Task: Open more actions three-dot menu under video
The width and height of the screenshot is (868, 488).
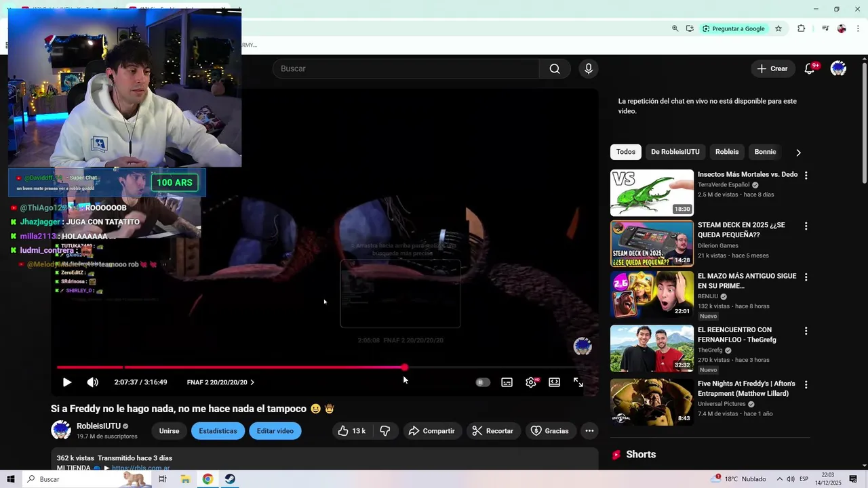Action: (589, 431)
